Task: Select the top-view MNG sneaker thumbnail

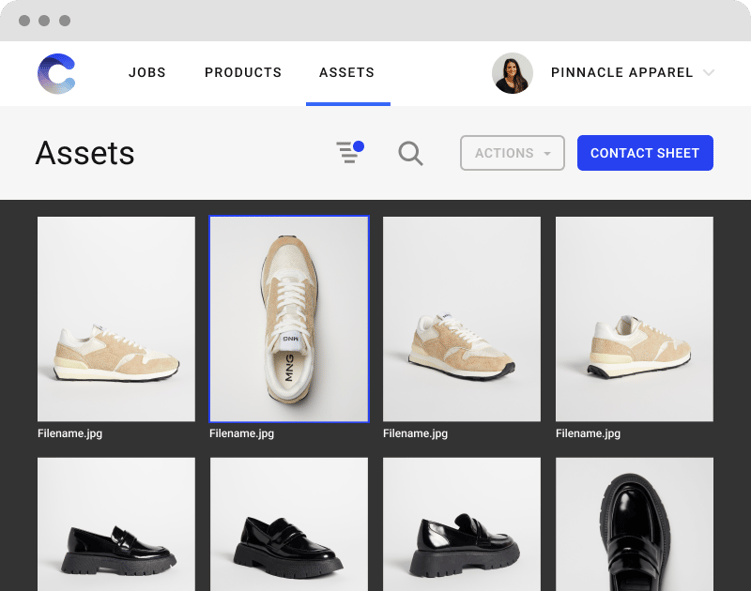Action: click(289, 319)
